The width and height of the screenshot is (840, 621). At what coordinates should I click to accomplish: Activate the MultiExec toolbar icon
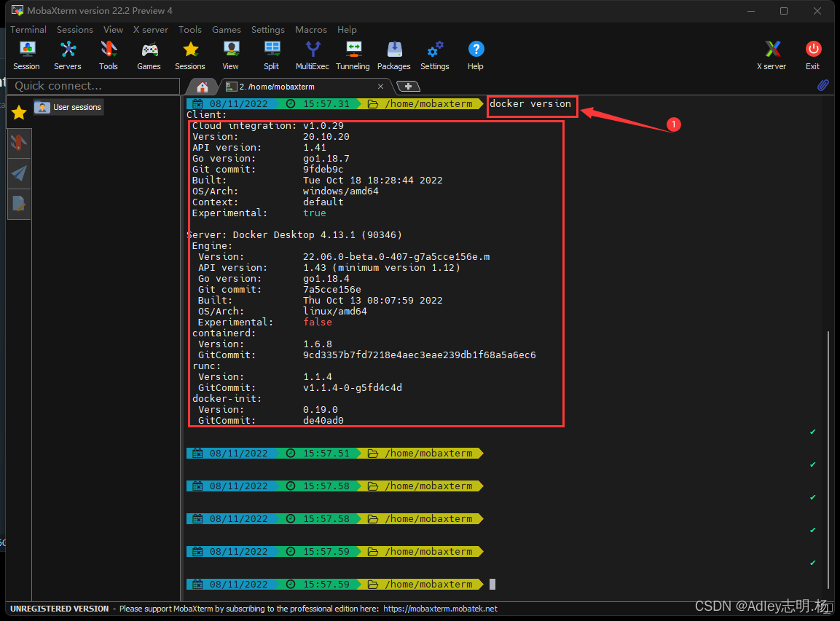[x=313, y=55]
